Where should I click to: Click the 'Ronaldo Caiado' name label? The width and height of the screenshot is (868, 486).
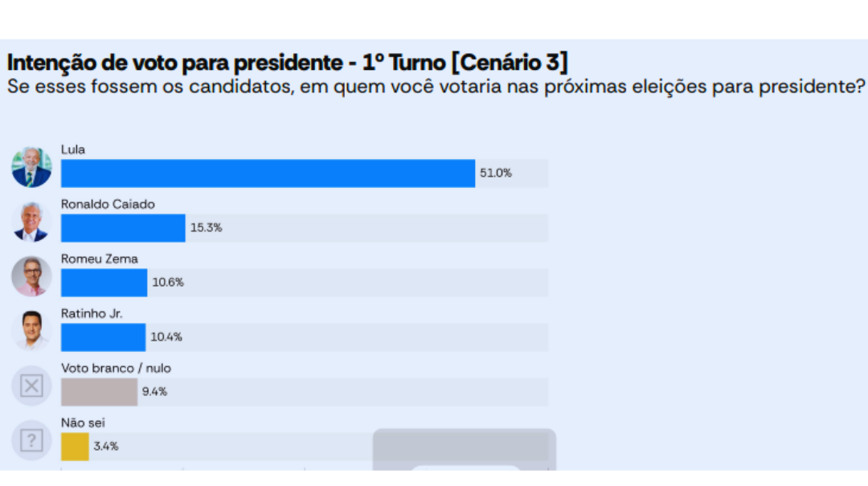[108, 204]
